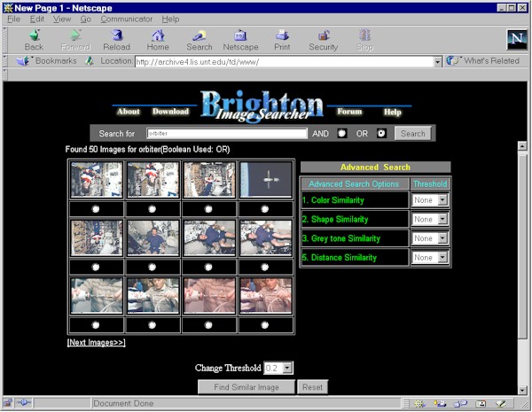Print the page with Print icon

282,35
